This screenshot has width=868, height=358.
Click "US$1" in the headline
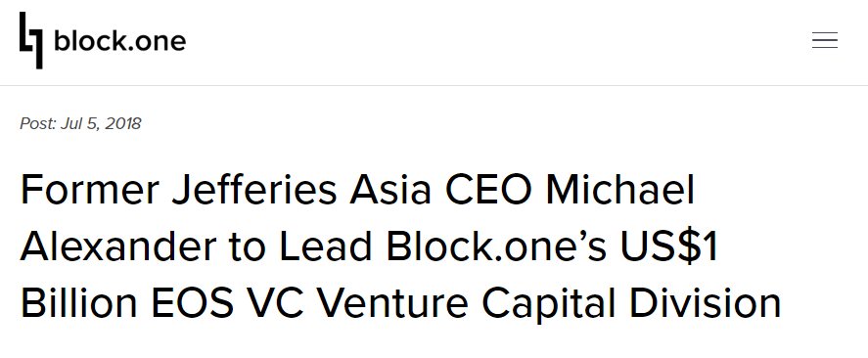tap(668, 246)
